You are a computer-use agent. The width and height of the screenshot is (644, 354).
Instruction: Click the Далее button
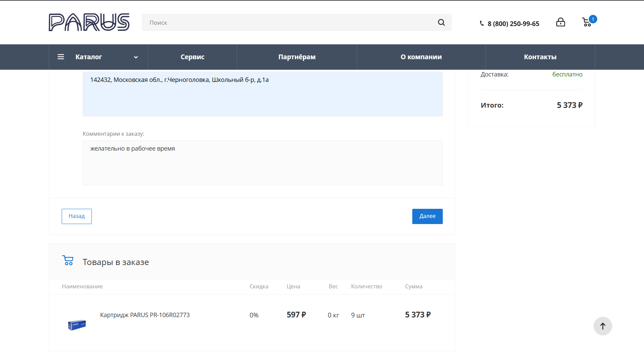427,216
